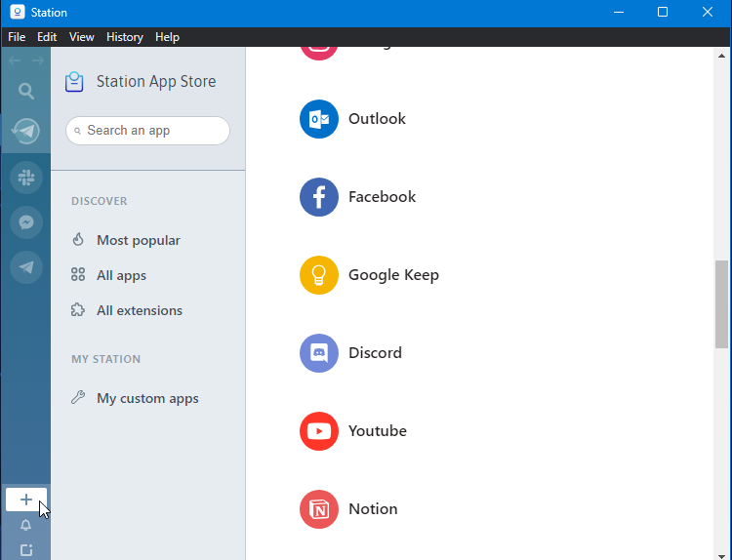Click the forward navigation arrow

(x=38, y=60)
